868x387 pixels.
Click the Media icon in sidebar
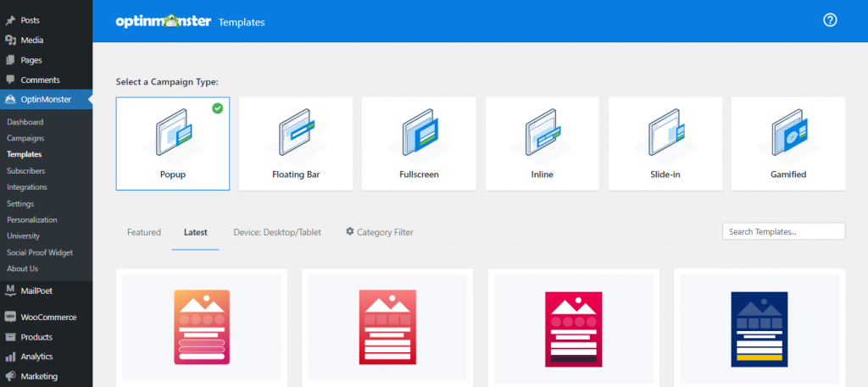tap(10, 41)
